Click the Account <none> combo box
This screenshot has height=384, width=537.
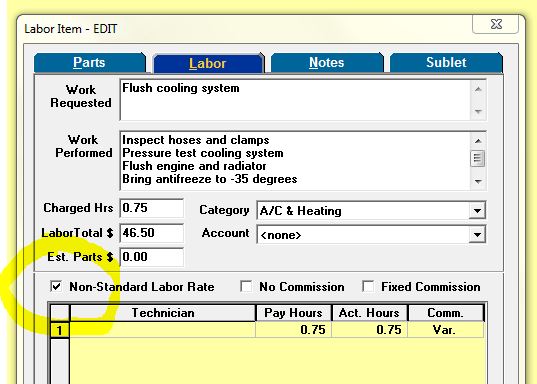point(371,235)
